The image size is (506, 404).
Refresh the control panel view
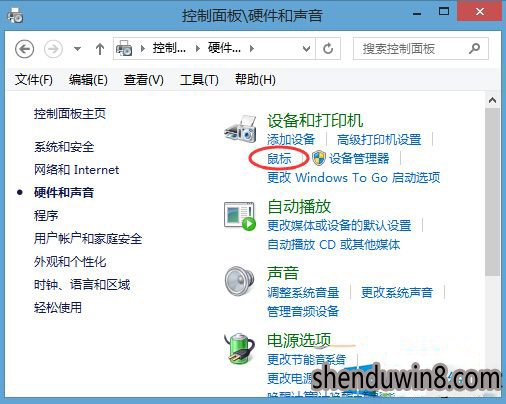point(328,49)
